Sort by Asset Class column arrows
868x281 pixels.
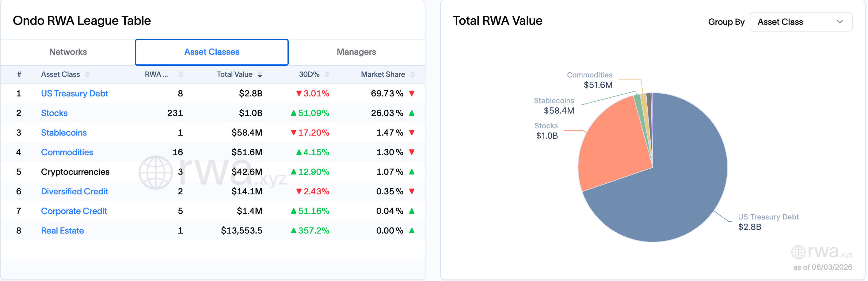pos(87,74)
